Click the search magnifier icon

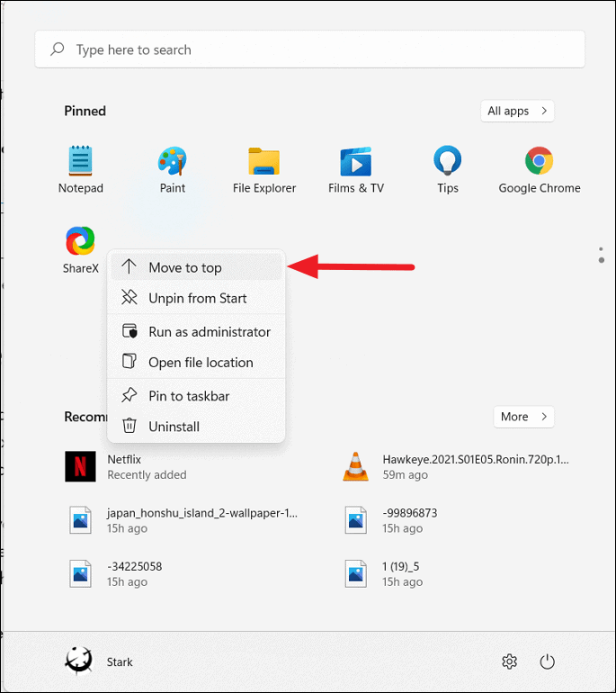coord(58,49)
